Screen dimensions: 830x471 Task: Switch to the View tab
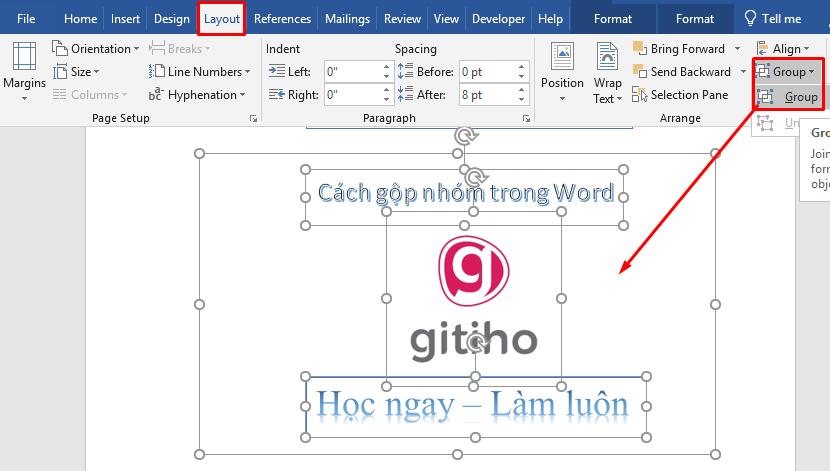coord(446,19)
